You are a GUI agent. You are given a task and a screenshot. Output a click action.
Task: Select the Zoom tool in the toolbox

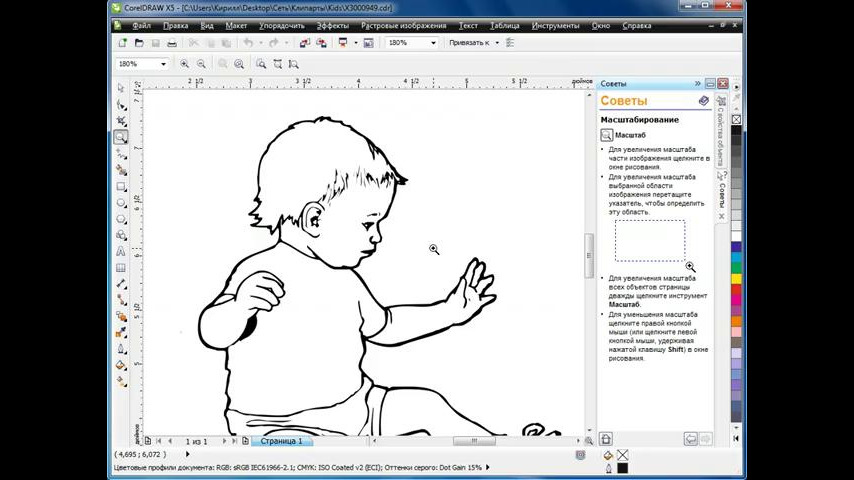pos(121,137)
